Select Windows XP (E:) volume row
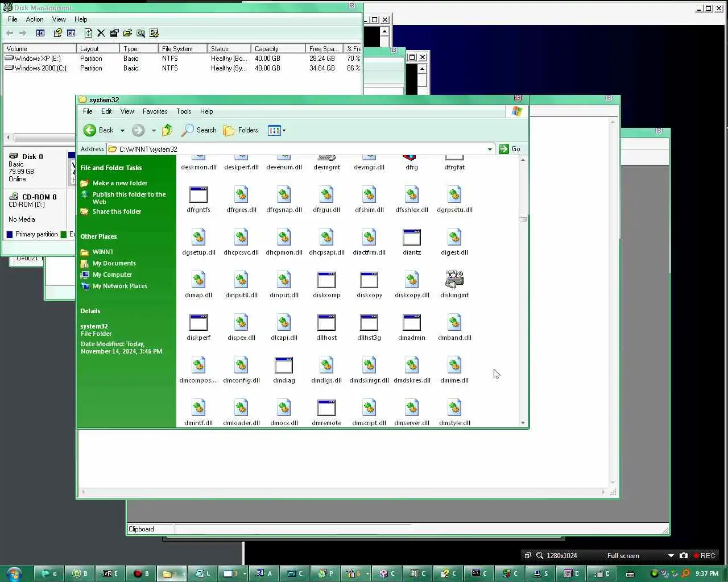Screen dimensions: 728x582 [x=182, y=59]
